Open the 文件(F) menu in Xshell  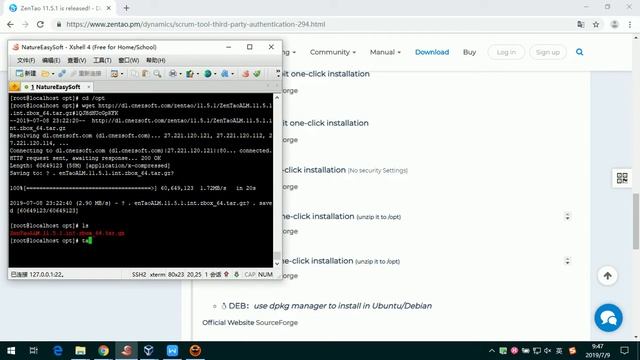pyautogui.click(x=26, y=60)
